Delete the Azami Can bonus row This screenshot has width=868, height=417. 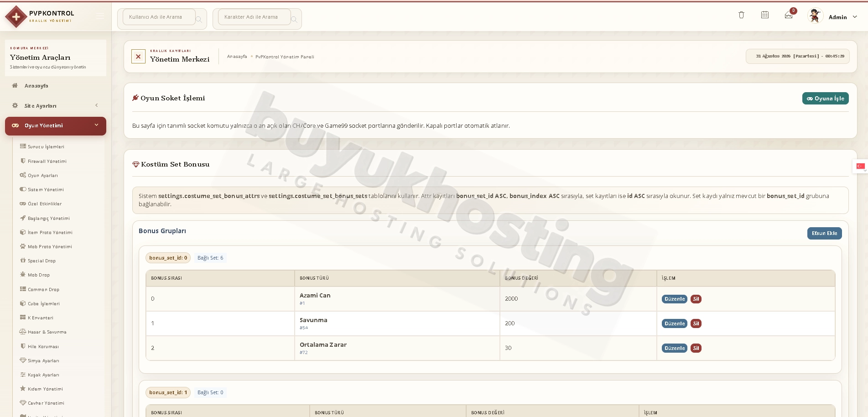[696, 299]
